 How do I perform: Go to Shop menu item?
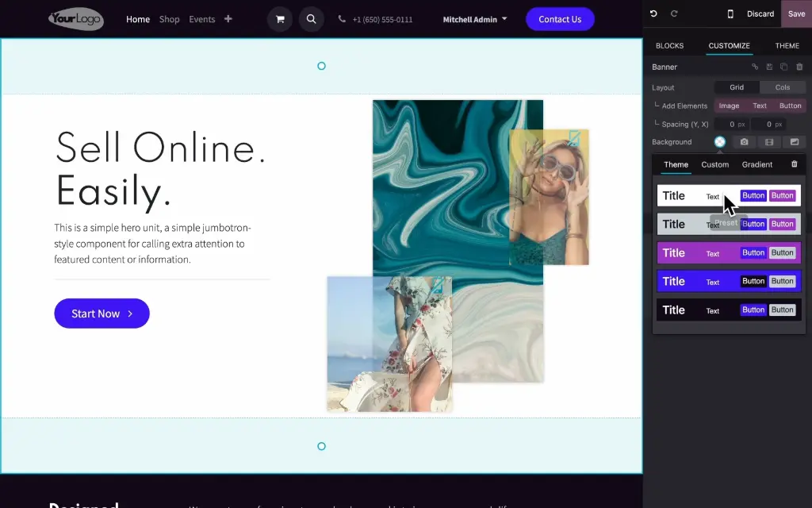(170, 19)
